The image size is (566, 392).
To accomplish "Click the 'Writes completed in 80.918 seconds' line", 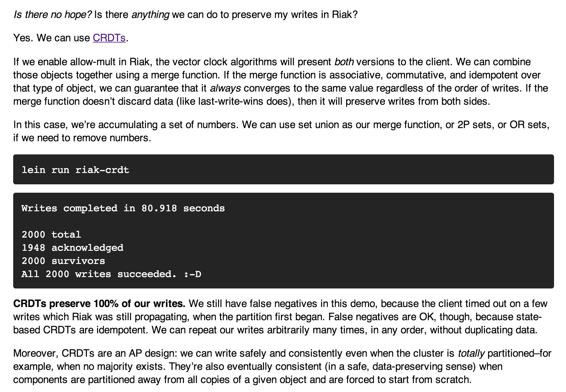I will pyautogui.click(x=123, y=208).
